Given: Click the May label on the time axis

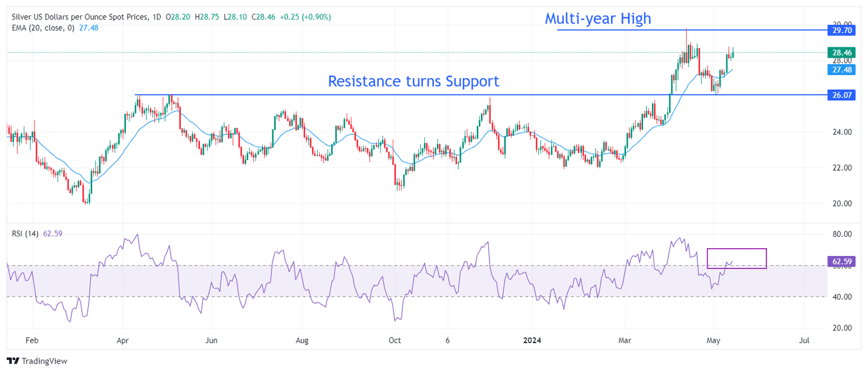Looking at the screenshot, I should click(714, 341).
